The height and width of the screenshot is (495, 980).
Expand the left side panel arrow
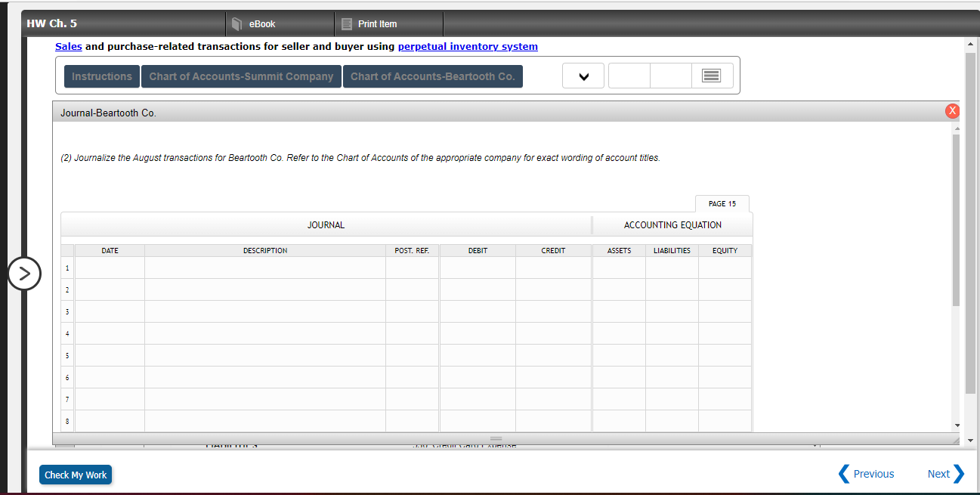(25, 274)
